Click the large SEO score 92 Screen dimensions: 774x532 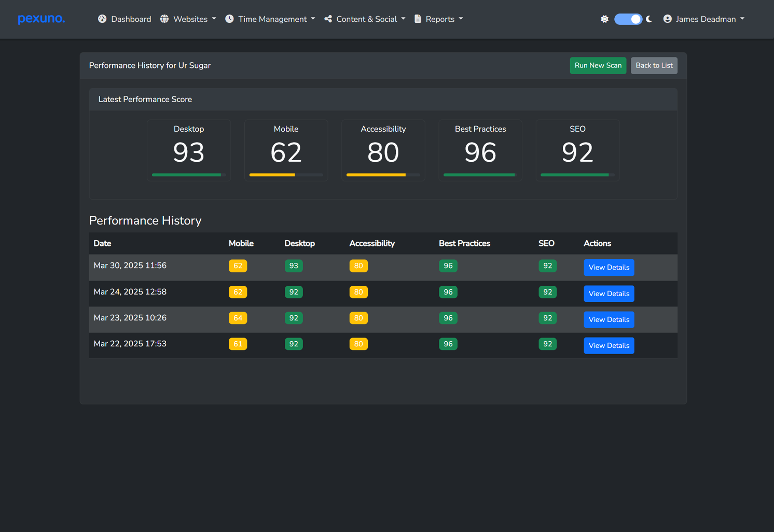point(577,152)
